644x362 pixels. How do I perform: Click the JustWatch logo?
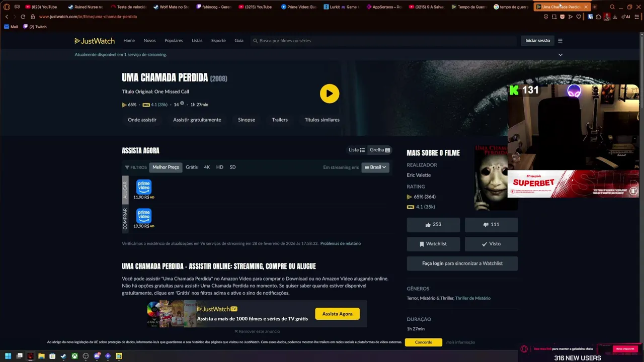pyautogui.click(x=95, y=41)
